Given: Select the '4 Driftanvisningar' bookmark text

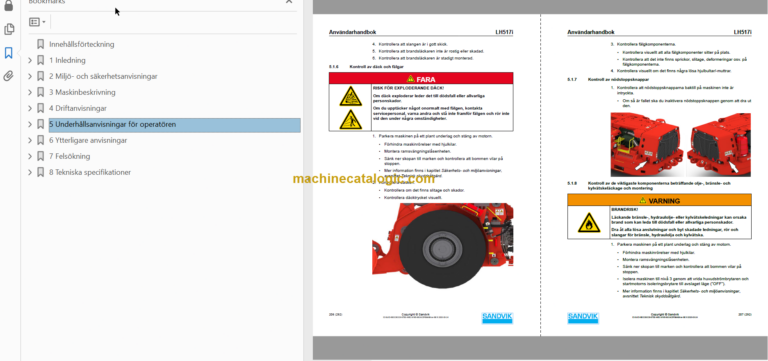Looking at the screenshot, I should [78, 108].
